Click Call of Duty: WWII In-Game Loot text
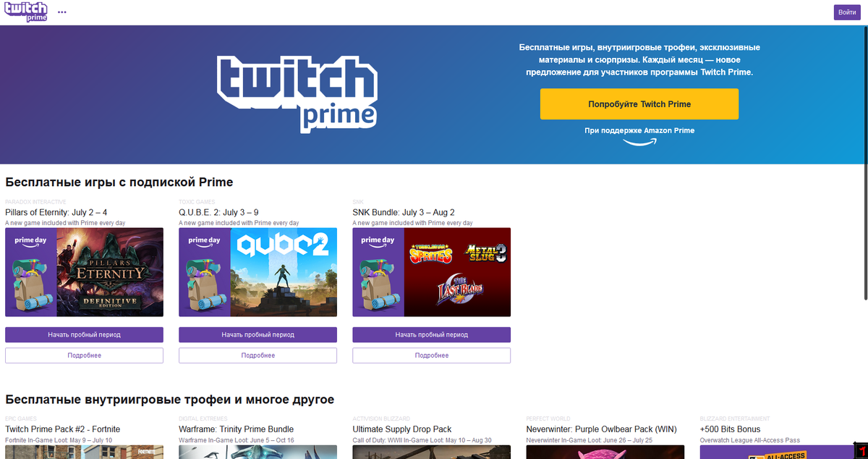Image resolution: width=868 pixels, height=459 pixels. coord(422,440)
